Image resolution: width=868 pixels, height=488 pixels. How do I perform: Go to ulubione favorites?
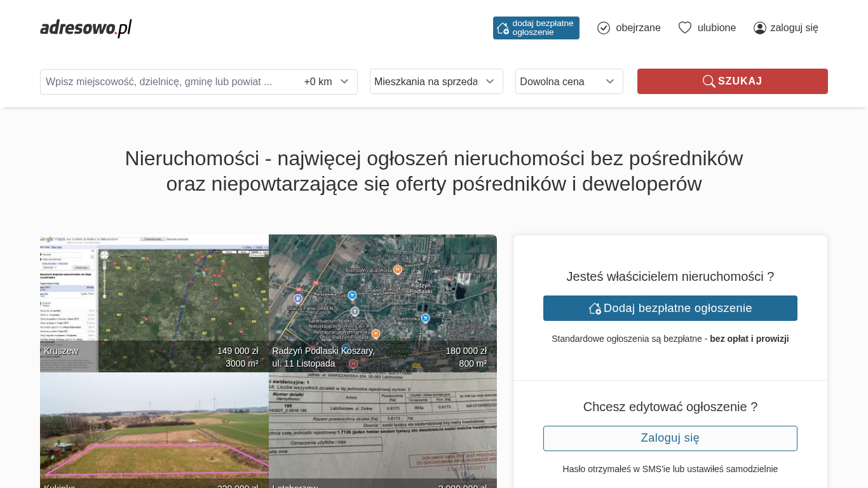pos(716,28)
